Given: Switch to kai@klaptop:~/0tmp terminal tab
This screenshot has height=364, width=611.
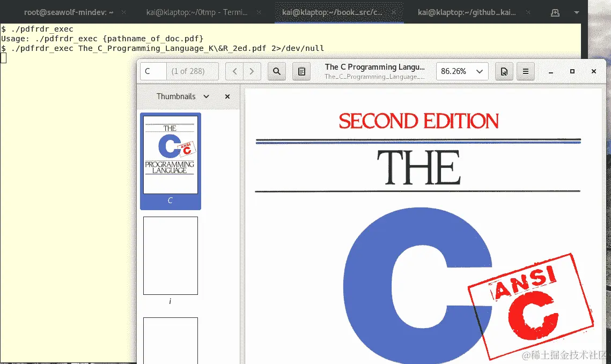Looking at the screenshot, I should [197, 12].
